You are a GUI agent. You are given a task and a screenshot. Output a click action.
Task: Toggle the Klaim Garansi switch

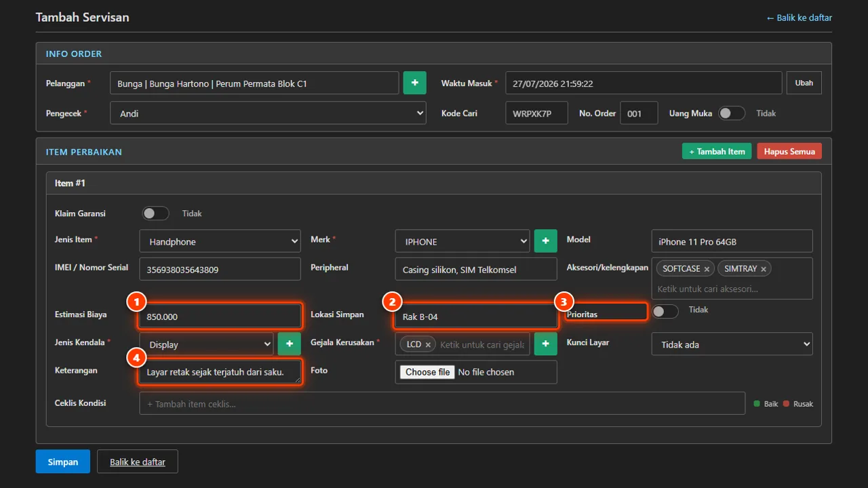pyautogui.click(x=155, y=213)
